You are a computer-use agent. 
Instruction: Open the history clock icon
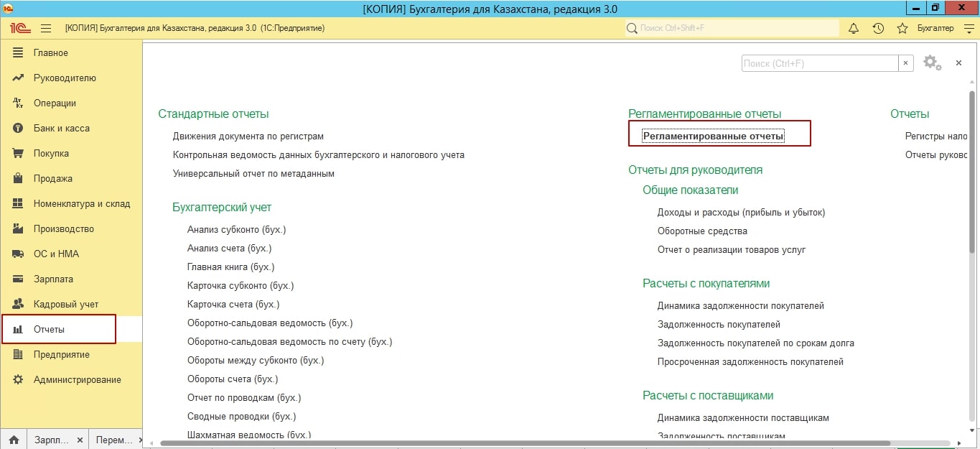pos(878,28)
